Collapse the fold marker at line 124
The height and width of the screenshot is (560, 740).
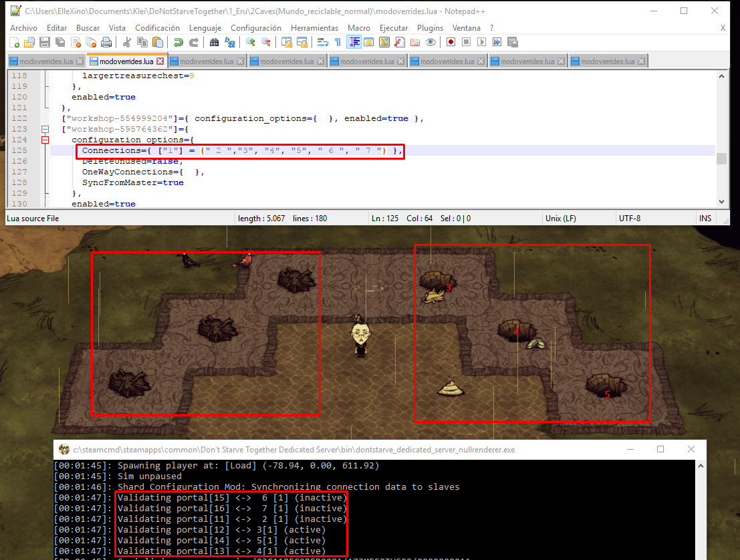pyautogui.click(x=45, y=140)
